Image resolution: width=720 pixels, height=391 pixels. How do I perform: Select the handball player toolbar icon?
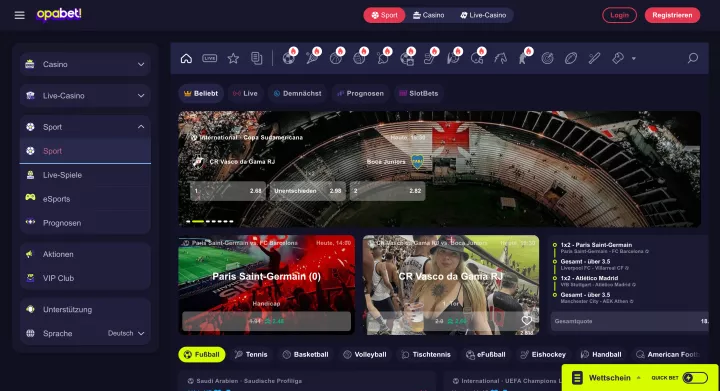coord(454,58)
